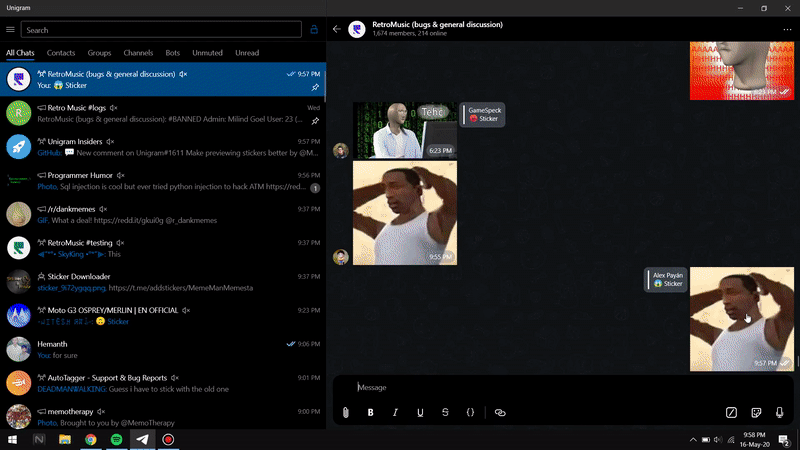Screen dimensions: 800x450
Task: Click the lock icon beside Search
Action: coord(314,30)
